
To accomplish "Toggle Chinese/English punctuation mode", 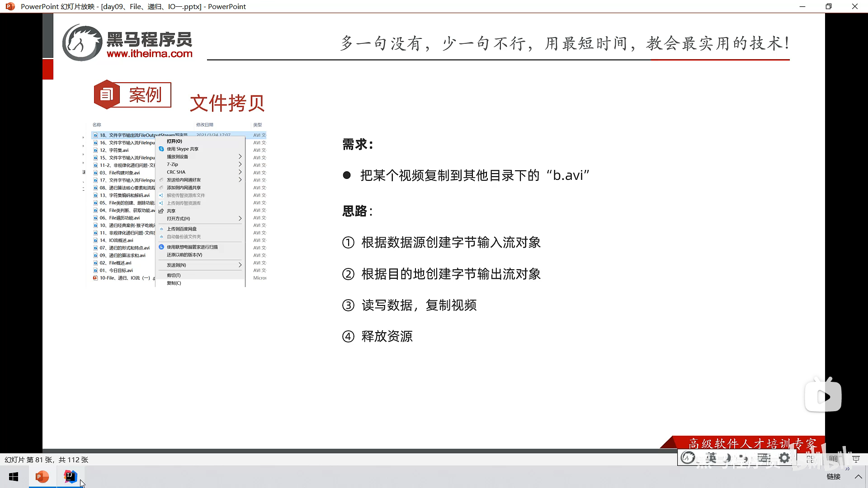I will (744, 458).
